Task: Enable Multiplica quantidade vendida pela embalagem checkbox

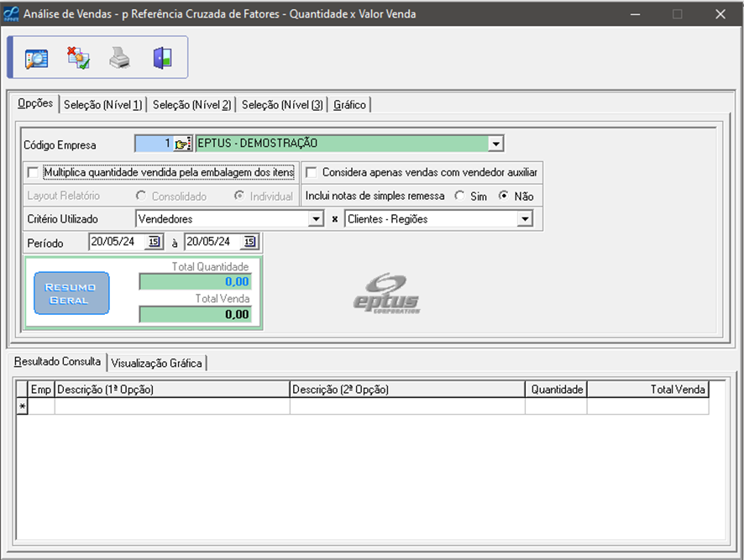Action: coord(34,172)
